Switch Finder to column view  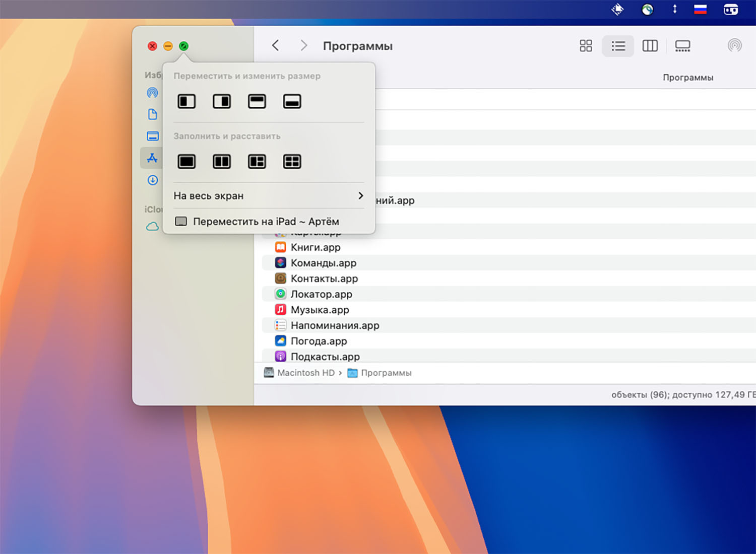coord(650,46)
